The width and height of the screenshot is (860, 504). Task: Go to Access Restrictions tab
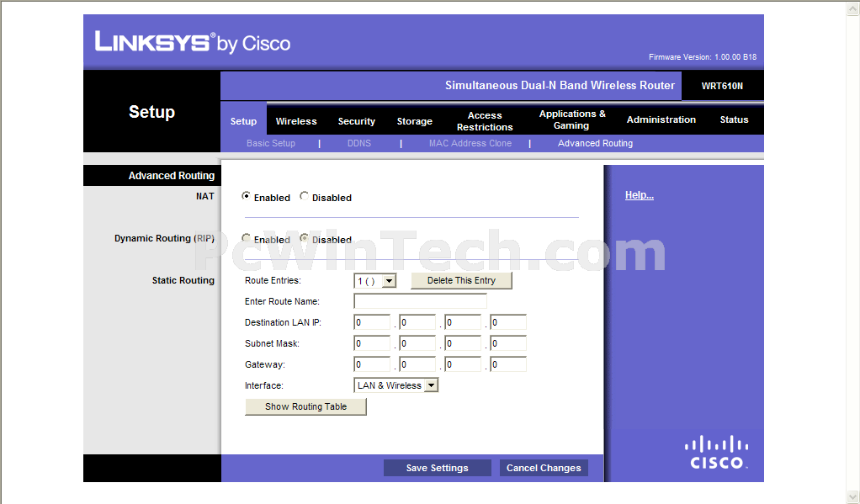[485, 121]
